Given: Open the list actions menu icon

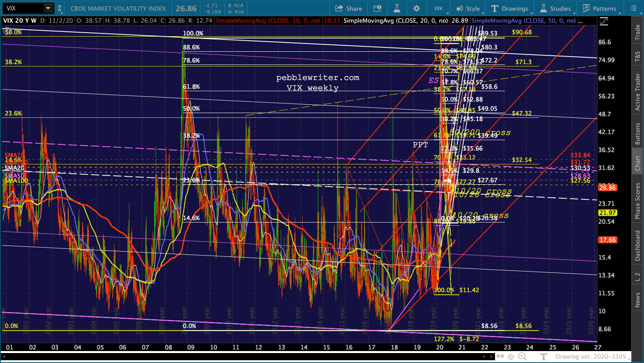Looking at the screenshot, I should (634, 8).
